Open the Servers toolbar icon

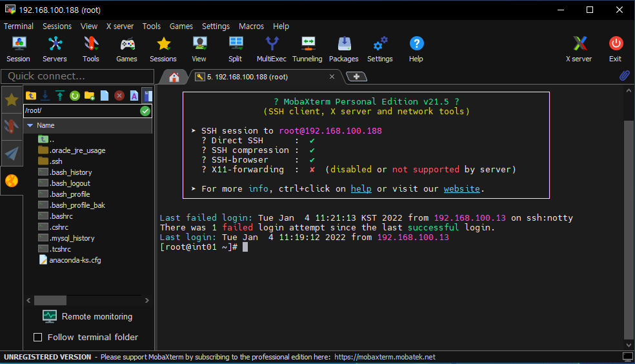pyautogui.click(x=55, y=50)
